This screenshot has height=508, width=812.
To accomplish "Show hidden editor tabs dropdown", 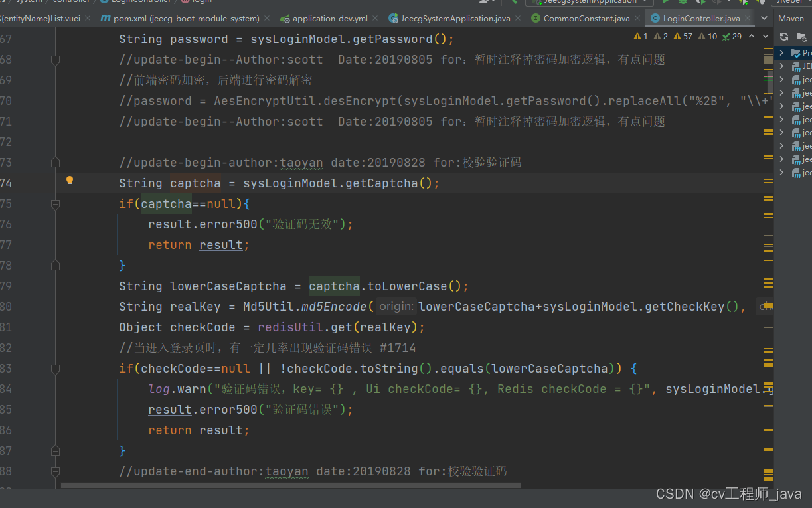I will tap(764, 19).
